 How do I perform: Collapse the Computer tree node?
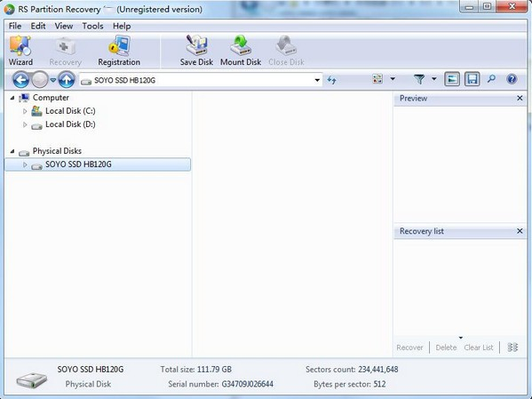pyautogui.click(x=12, y=98)
